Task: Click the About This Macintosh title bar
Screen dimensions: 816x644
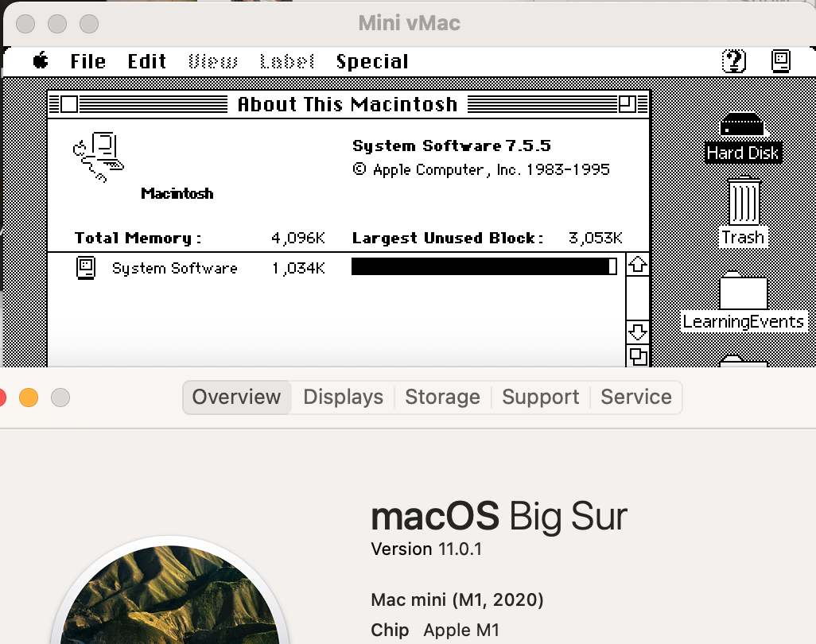Action: click(348, 104)
